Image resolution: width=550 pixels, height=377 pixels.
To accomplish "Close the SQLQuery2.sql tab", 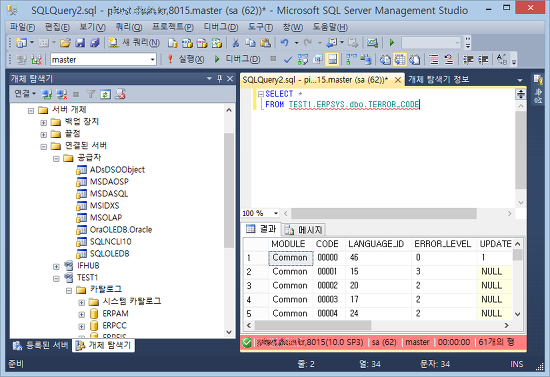I will point(398,80).
